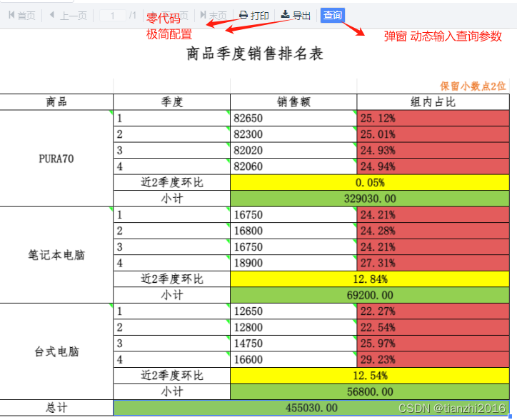Click the 小计 label under PURA70
The image size is (517, 420).
172,199
